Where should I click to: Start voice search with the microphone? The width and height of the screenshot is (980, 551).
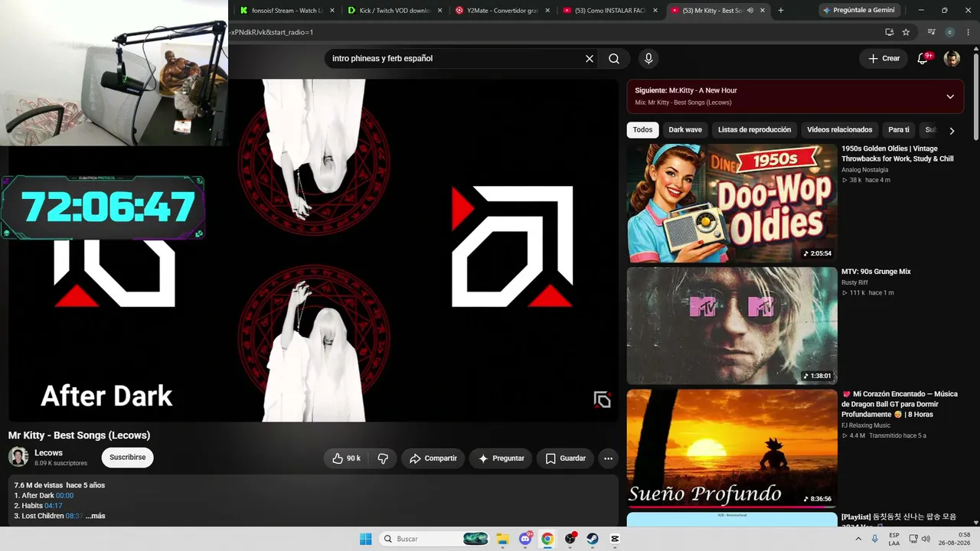click(x=648, y=58)
